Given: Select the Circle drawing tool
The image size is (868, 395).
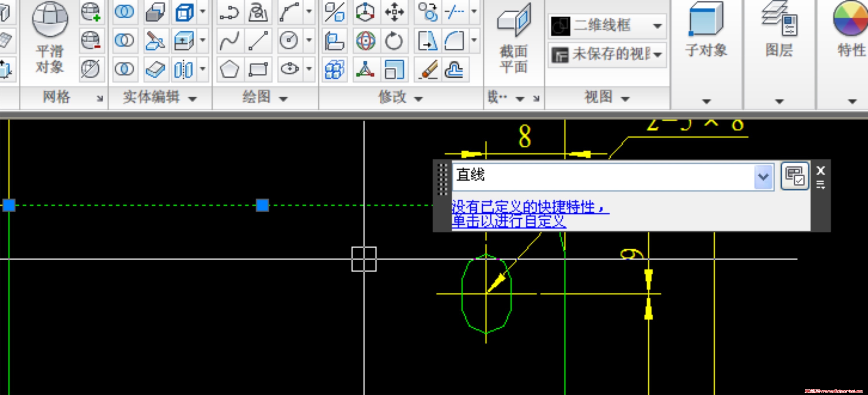Looking at the screenshot, I should (289, 41).
